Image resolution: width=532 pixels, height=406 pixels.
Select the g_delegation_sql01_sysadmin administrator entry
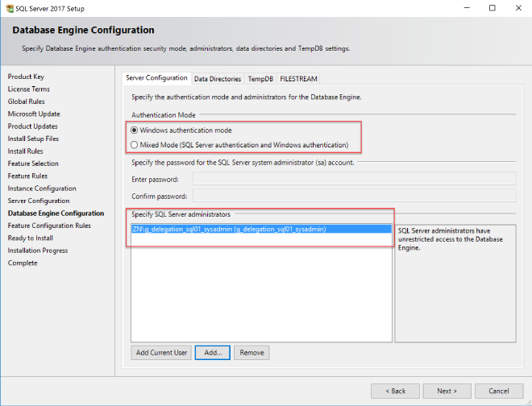pos(230,229)
